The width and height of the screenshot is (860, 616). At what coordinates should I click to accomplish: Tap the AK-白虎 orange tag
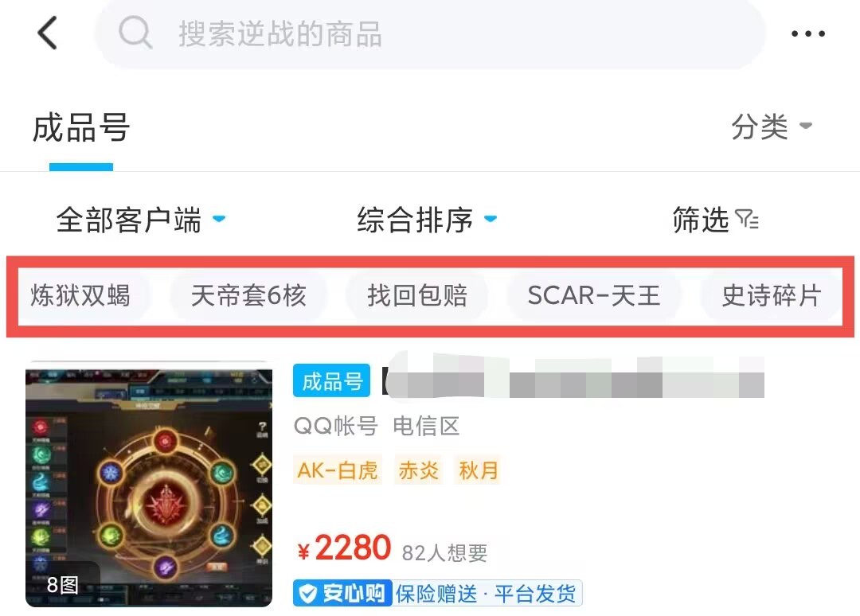click(338, 470)
